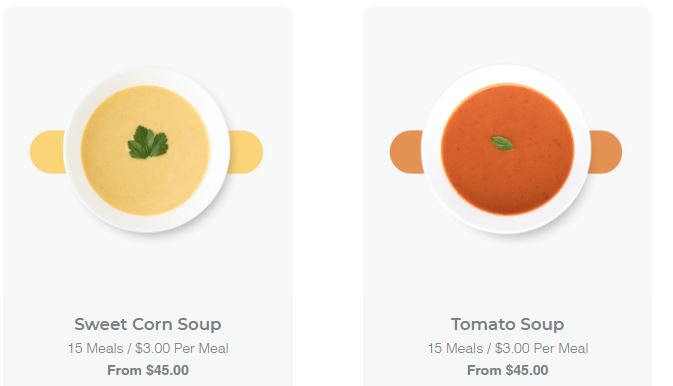Click the right orange handle of tomato soup bowl

pos(606,152)
